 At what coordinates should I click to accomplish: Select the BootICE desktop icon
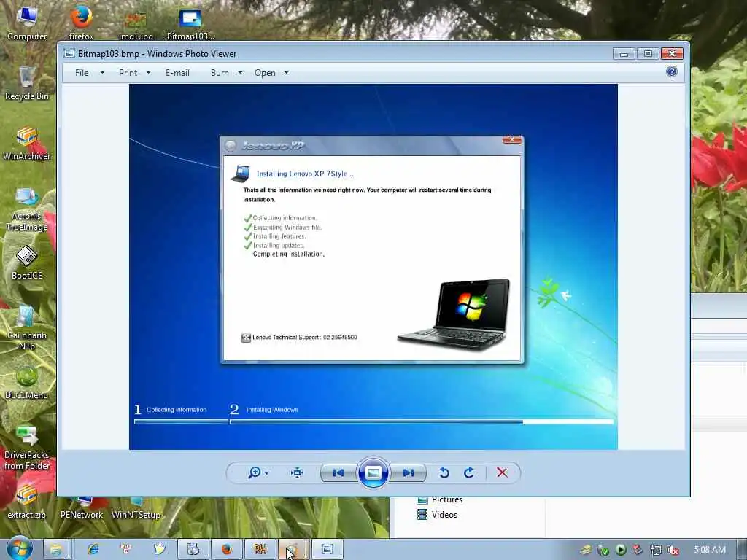[x=27, y=262]
